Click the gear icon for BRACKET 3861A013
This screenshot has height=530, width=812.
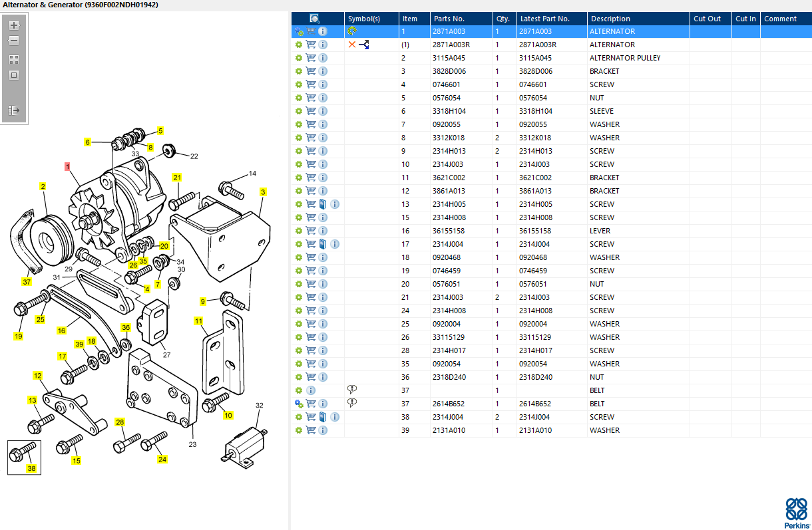coord(299,191)
